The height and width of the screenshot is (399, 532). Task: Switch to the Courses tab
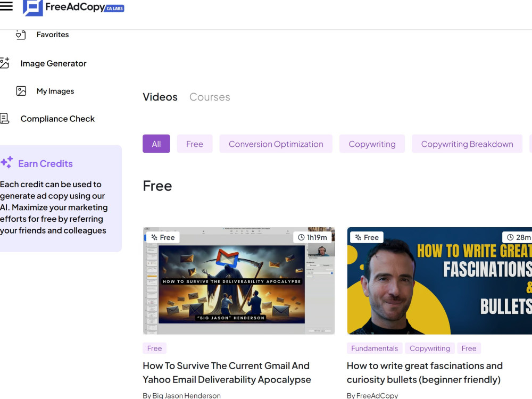[x=210, y=97]
